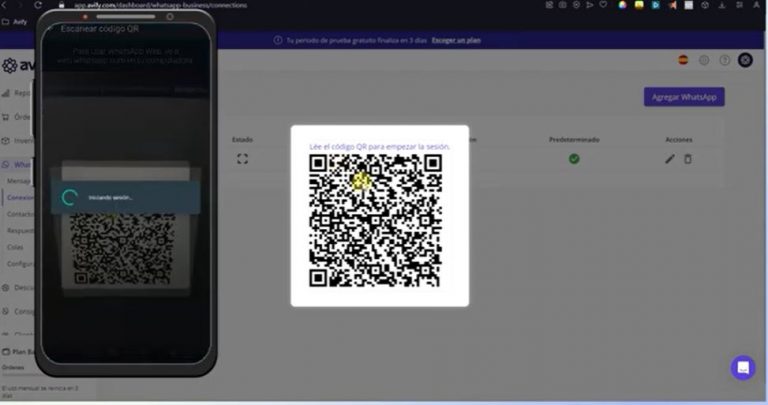Open the chat support bubble
This screenshot has width=768, height=405.
743,368
